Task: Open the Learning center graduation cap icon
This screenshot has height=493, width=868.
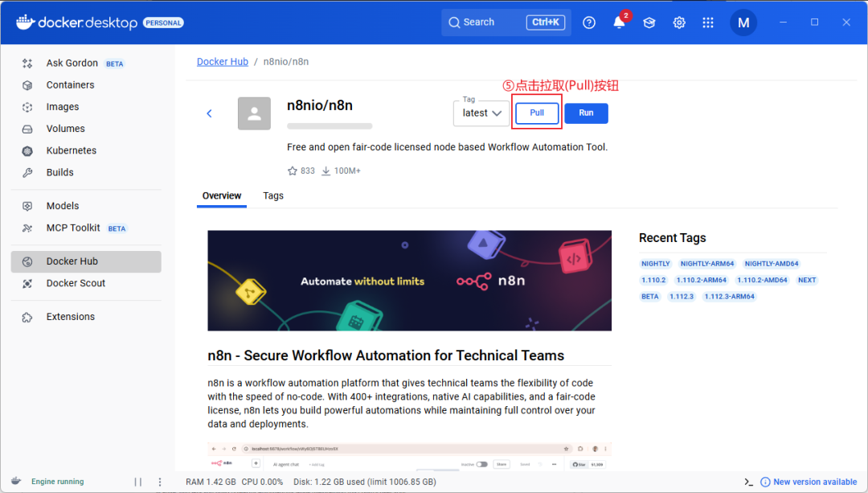Action: pyautogui.click(x=649, y=23)
